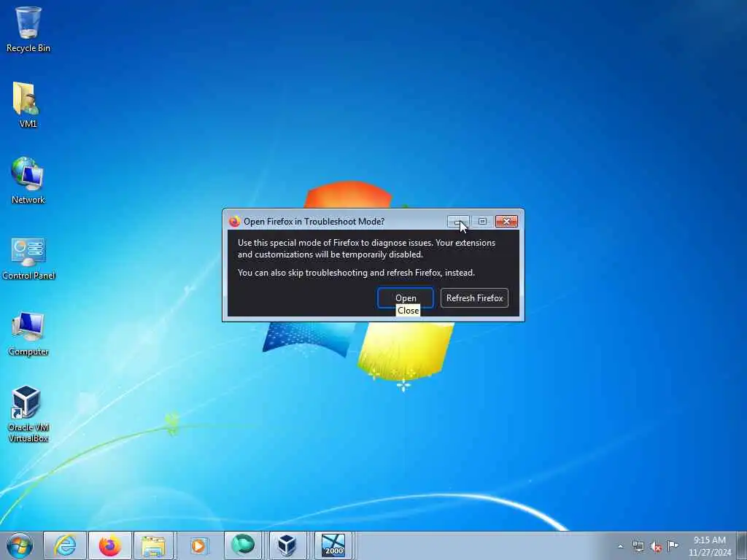The width and height of the screenshot is (747, 560).
Task: Open the Recycle Bin desktop icon
Action: coord(28,28)
